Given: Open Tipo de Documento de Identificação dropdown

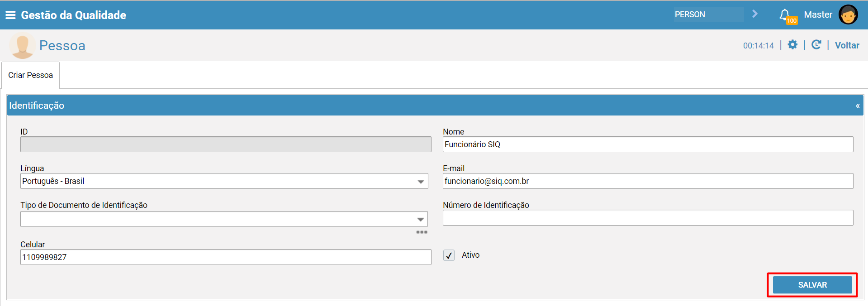Looking at the screenshot, I should pyautogui.click(x=224, y=219).
